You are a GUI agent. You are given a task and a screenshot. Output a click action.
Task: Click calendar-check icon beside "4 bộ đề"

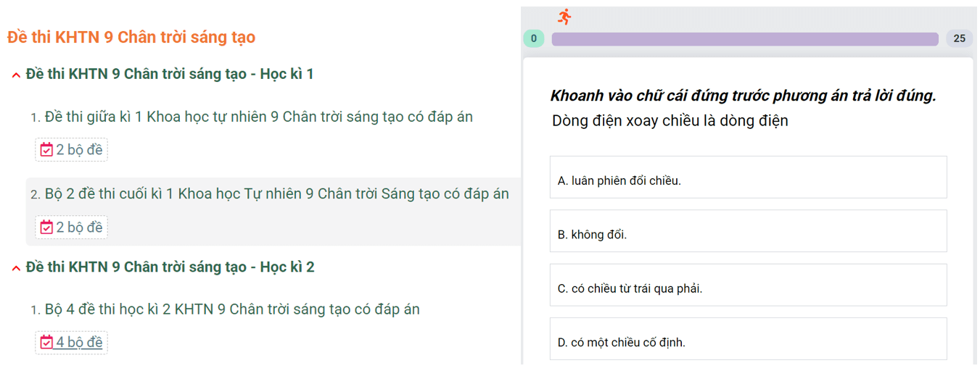tap(46, 342)
